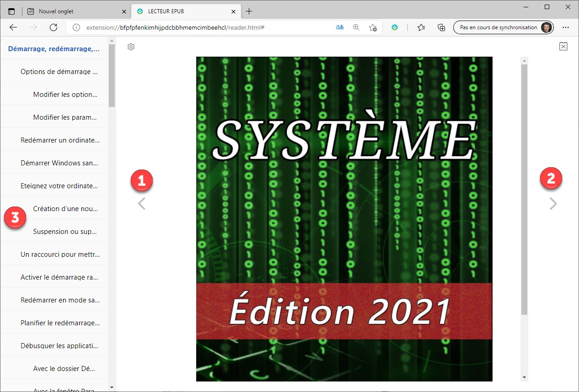Select Redémarrer un ordinateur chapter
The width and height of the screenshot is (579, 392).
coord(60,140)
